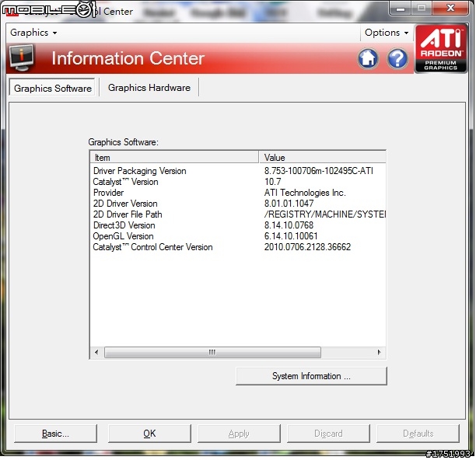Image resolution: width=476 pixels, height=460 pixels.
Task: Close the Catalyst Control Center window
Action: pyautogui.click(x=450, y=9)
